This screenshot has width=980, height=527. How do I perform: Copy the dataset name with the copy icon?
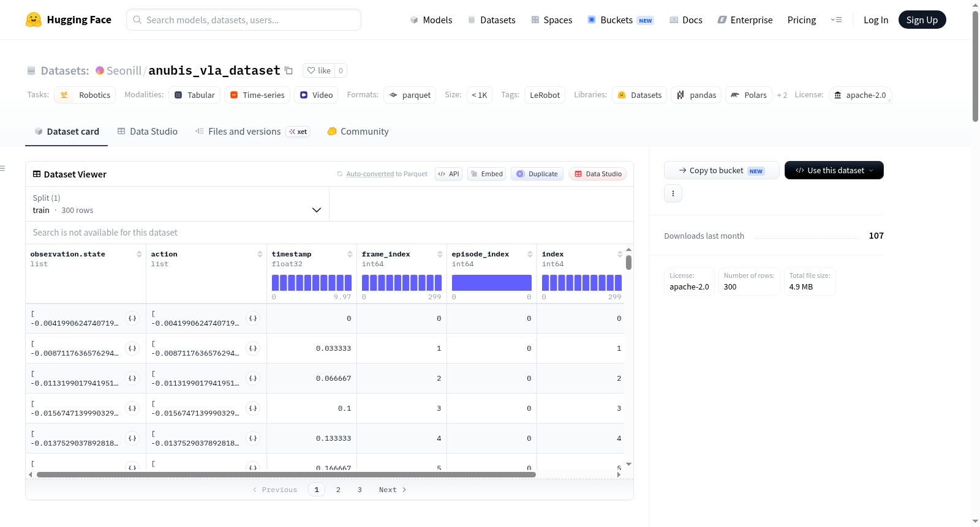(288, 70)
